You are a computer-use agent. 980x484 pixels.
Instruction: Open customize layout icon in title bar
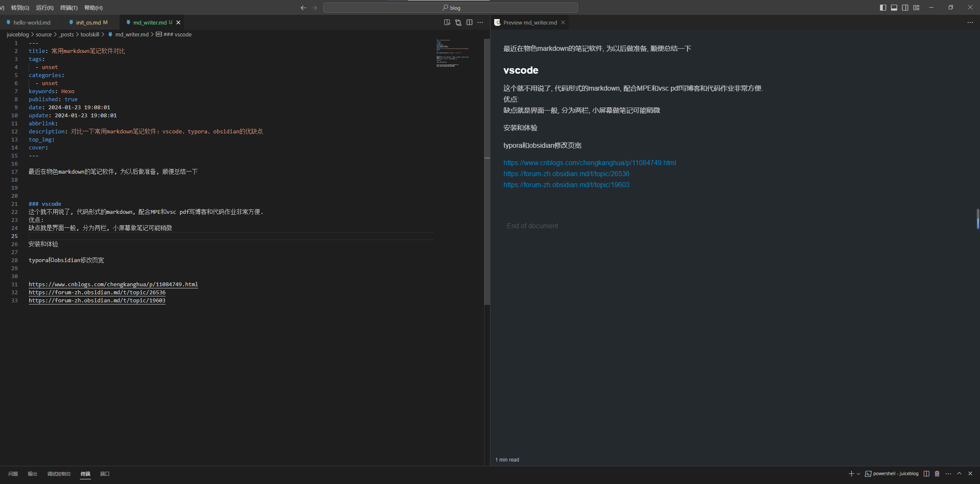coord(916,8)
